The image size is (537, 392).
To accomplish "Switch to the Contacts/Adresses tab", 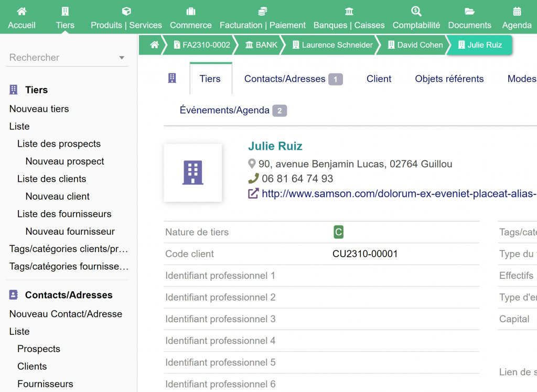I will (x=285, y=79).
